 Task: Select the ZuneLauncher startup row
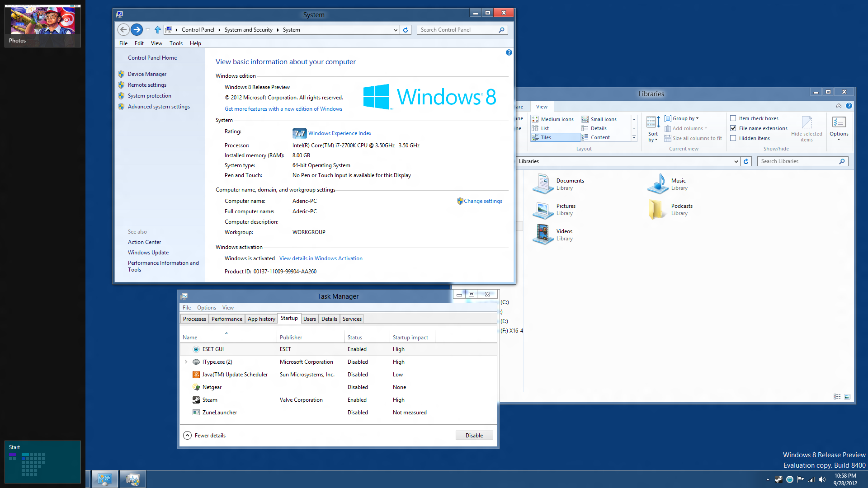[x=339, y=413]
